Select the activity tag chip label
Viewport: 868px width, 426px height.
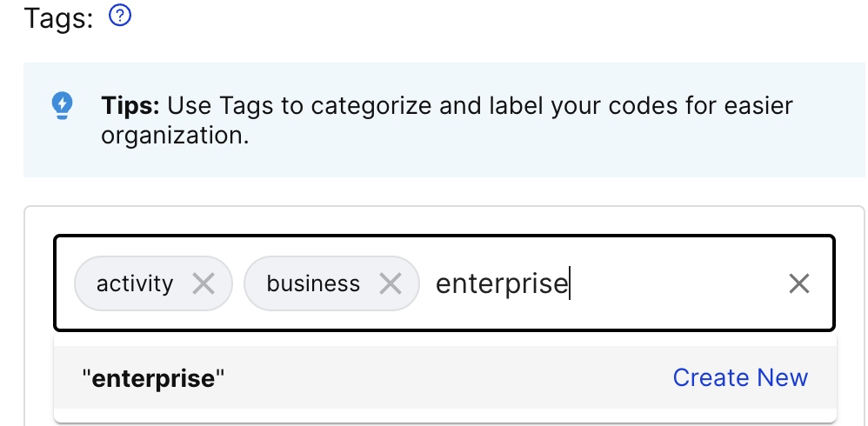point(135,283)
